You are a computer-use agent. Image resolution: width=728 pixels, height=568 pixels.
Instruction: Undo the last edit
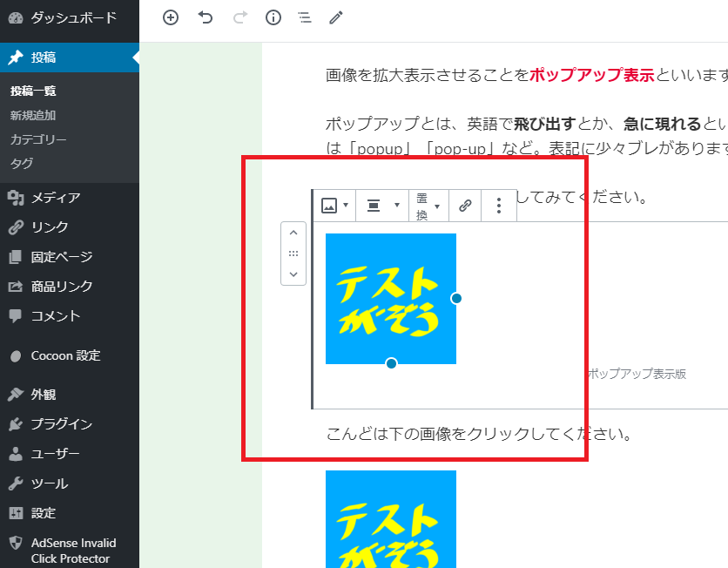tap(206, 17)
